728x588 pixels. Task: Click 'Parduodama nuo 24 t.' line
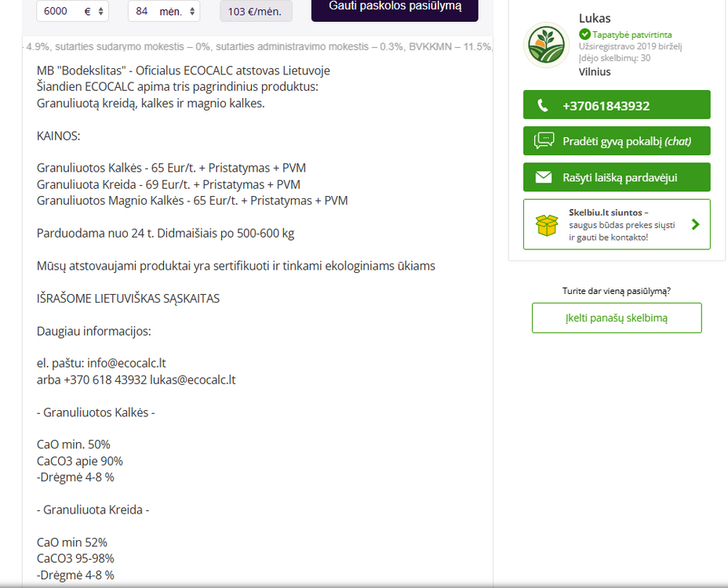pos(166,234)
